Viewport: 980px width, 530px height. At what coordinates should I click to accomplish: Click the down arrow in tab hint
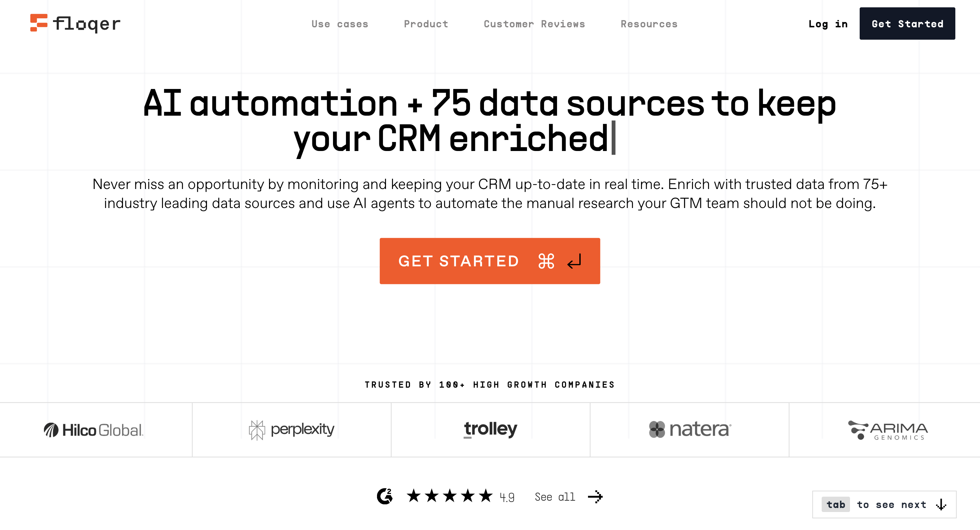tap(941, 505)
